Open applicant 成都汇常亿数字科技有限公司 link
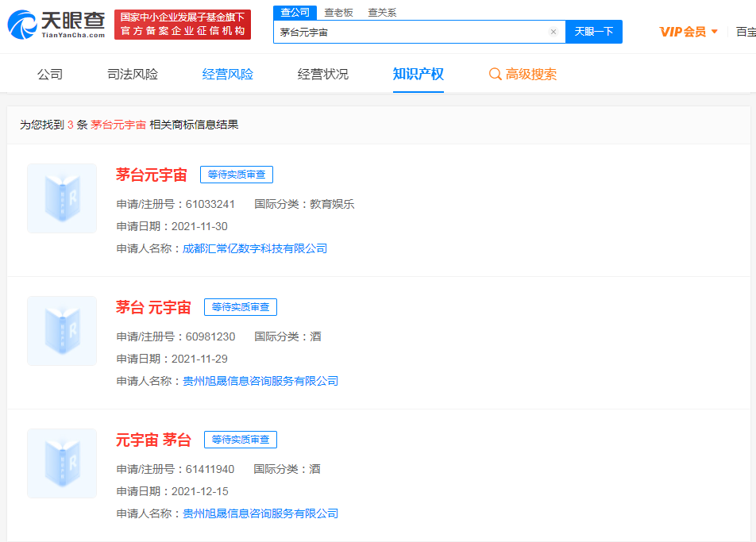756x542 pixels. pyautogui.click(x=255, y=248)
